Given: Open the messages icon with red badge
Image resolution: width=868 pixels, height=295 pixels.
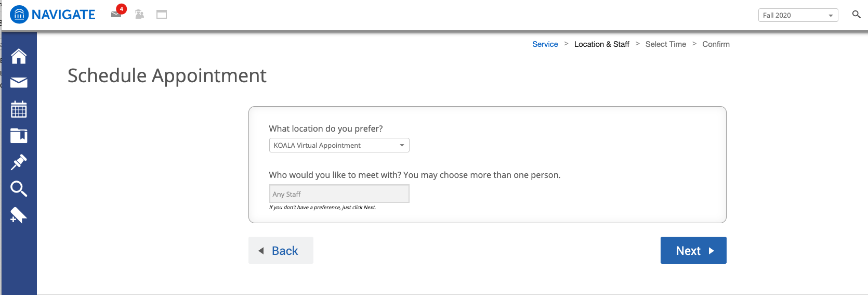Looking at the screenshot, I should (x=117, y=14).
